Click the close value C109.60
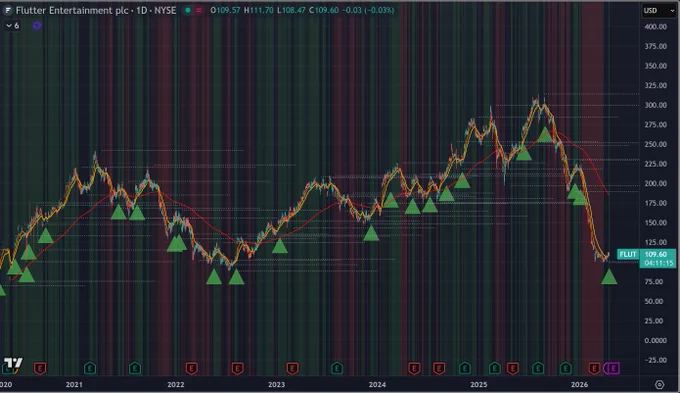Screen dimensions: 680x393 324,10
